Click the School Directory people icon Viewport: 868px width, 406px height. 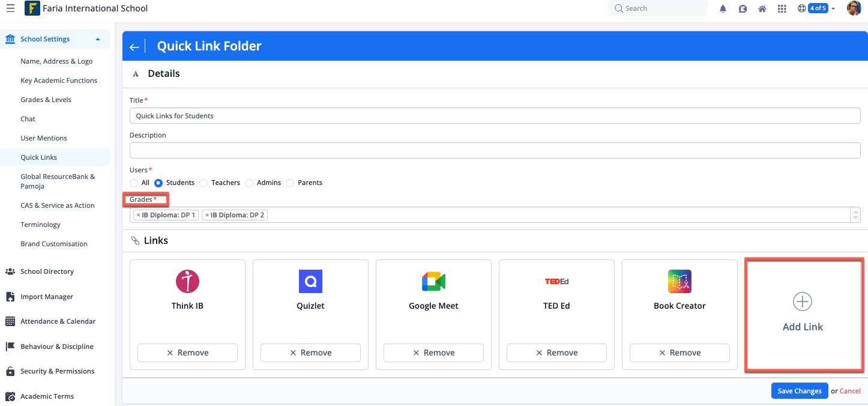coord(10,271)
